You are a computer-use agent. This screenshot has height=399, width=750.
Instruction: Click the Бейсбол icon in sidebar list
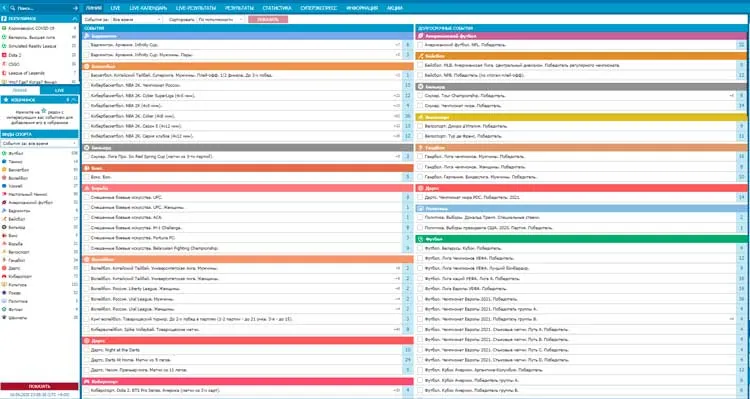click(x=4, y=219)
